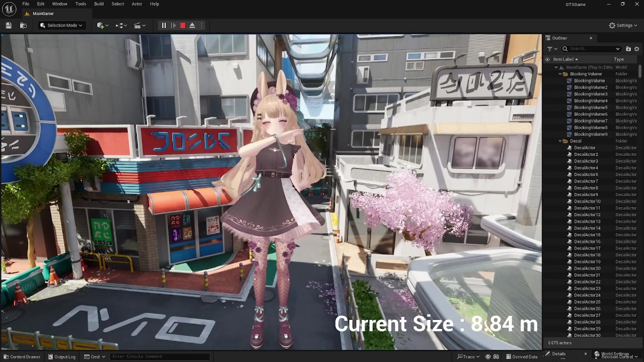
Task: Open the Selection Mode dropdown
Action: pyautogui.click(x=61, y=25)
